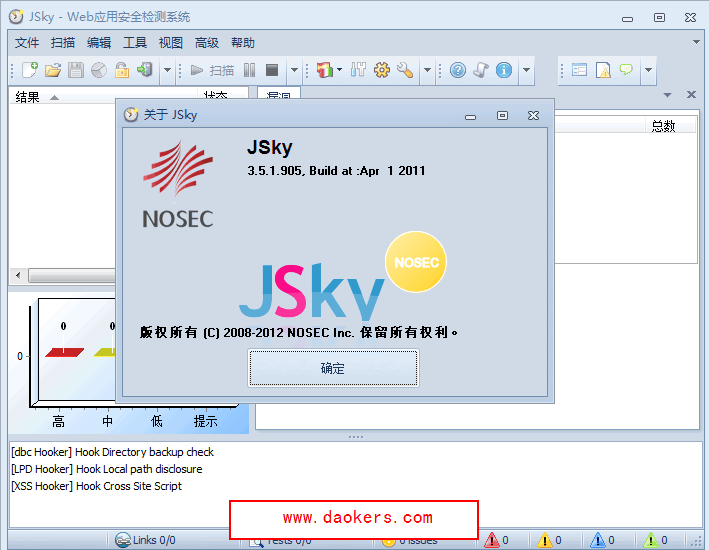The image size is (709, 550).
Task: Click the colorful books tool icon
Action: [325, 70]
